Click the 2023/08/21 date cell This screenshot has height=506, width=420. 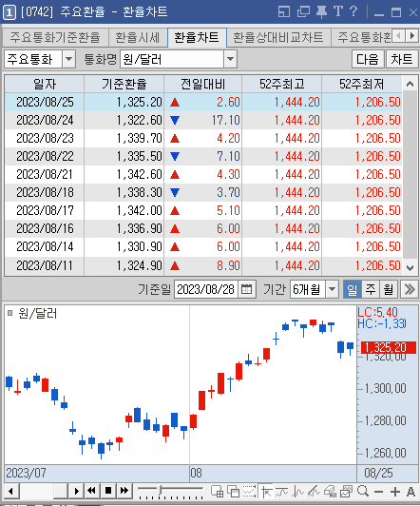45,175
